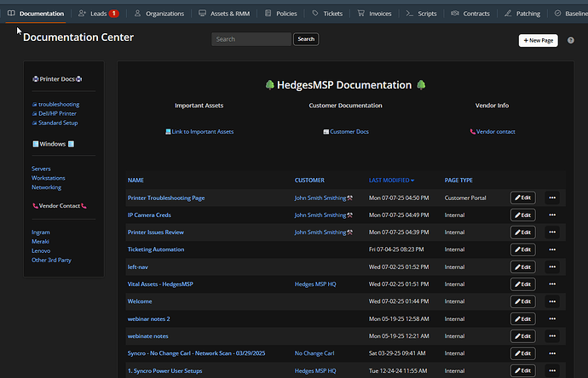
Task: Open the Printer Issues Review page
Action: 156,232
